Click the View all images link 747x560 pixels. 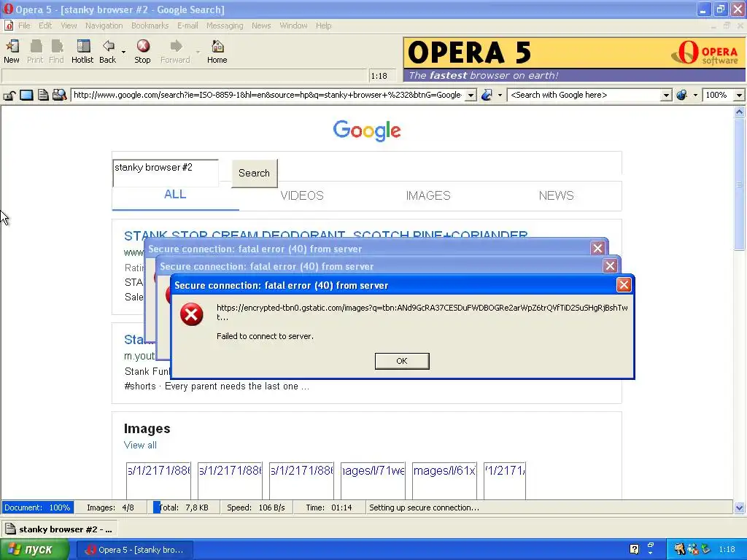(x=140, y=445)
